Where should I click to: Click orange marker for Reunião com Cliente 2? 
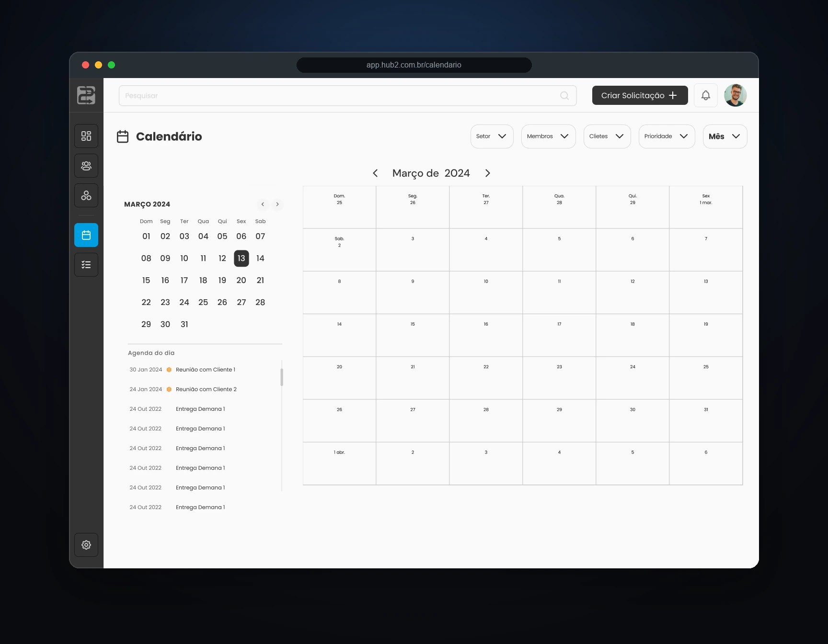click(169, 389)
